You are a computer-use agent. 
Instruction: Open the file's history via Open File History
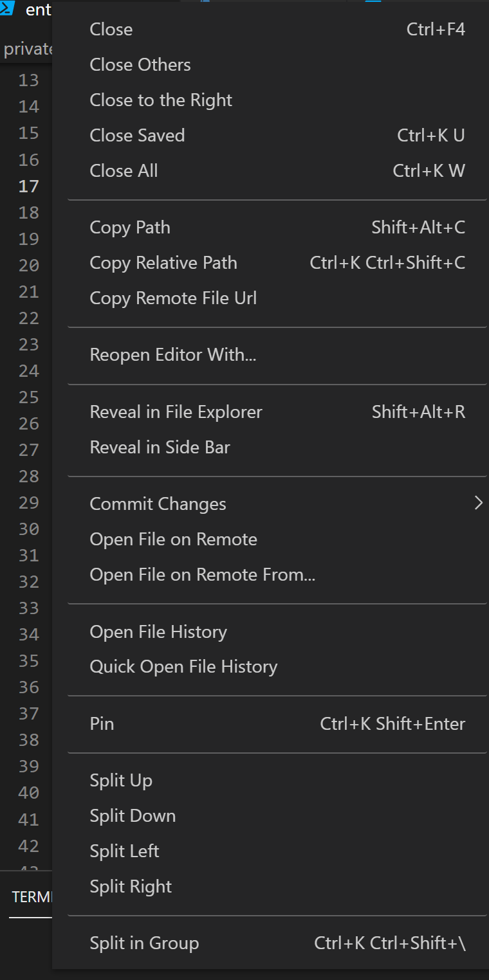point(158,631)
